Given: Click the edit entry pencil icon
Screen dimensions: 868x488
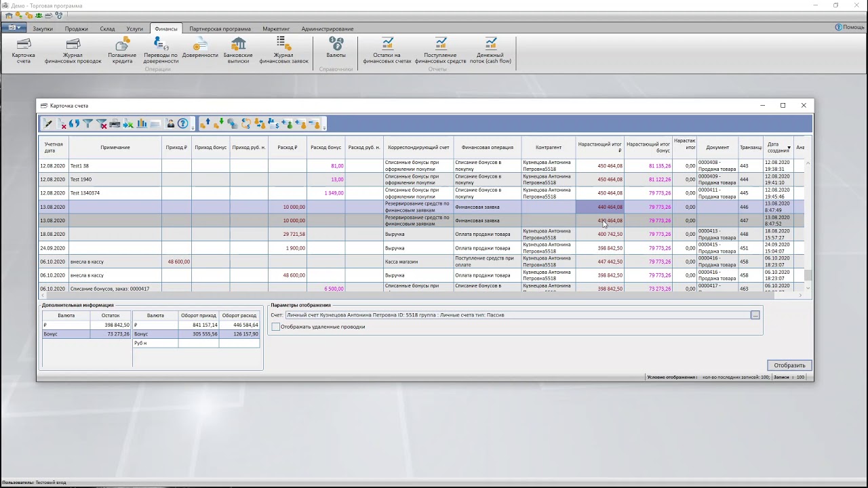Looking at the screenshot, I should pyautogui.click(x=48, y=123).
